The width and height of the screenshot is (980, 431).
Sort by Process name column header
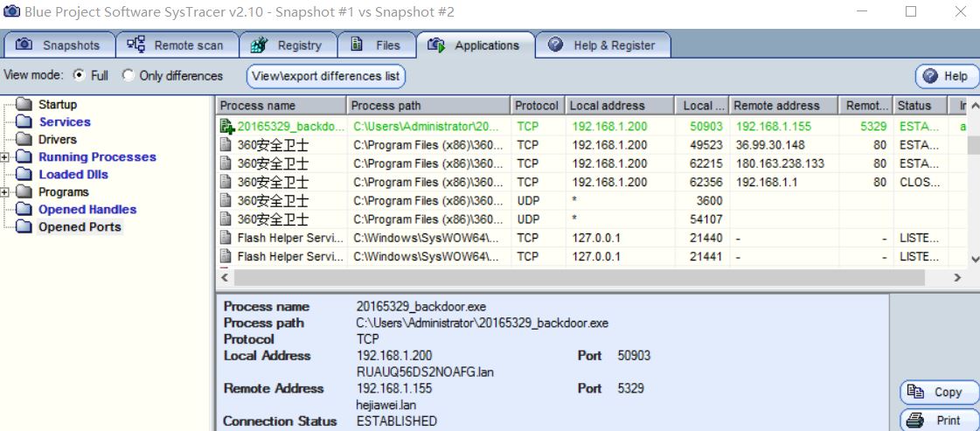coord(281,106)
